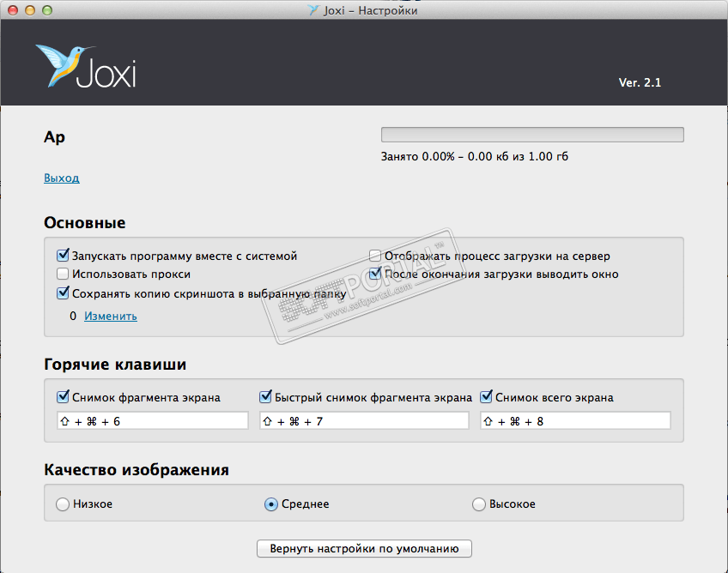
Task: Click the "0" folder path value
Action: [x=73, y=316]
